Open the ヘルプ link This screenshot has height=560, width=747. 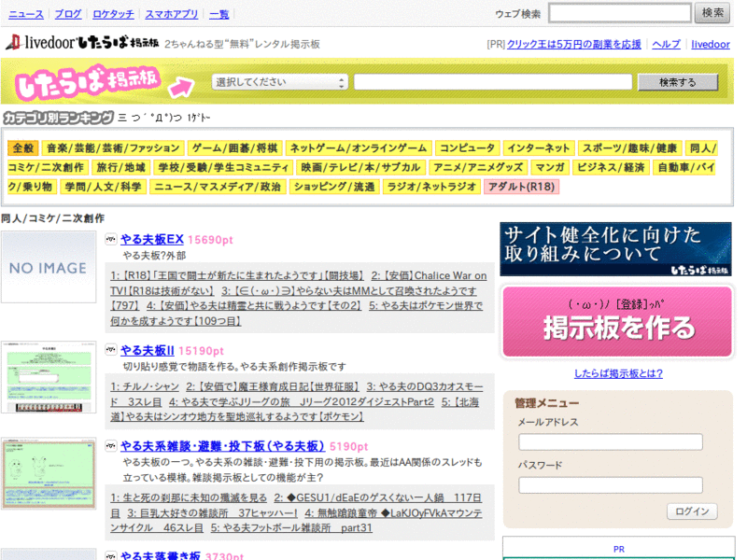[x=666, y=44]
